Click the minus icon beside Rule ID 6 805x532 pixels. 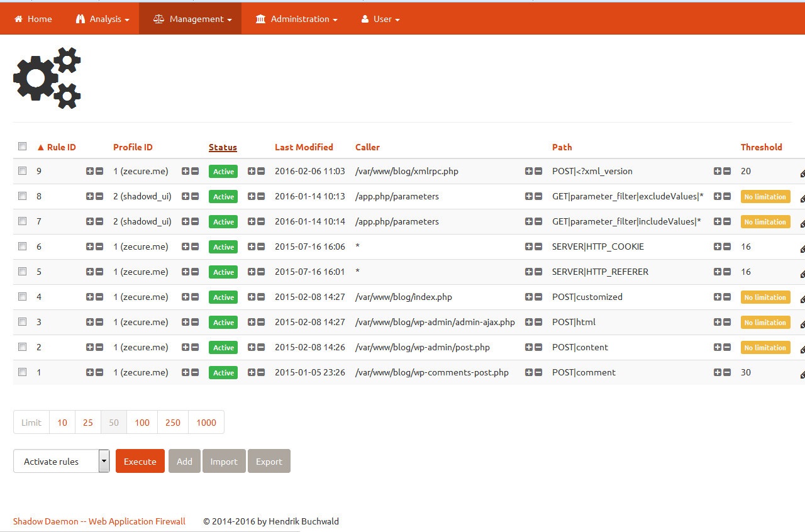tap(99, 247)
